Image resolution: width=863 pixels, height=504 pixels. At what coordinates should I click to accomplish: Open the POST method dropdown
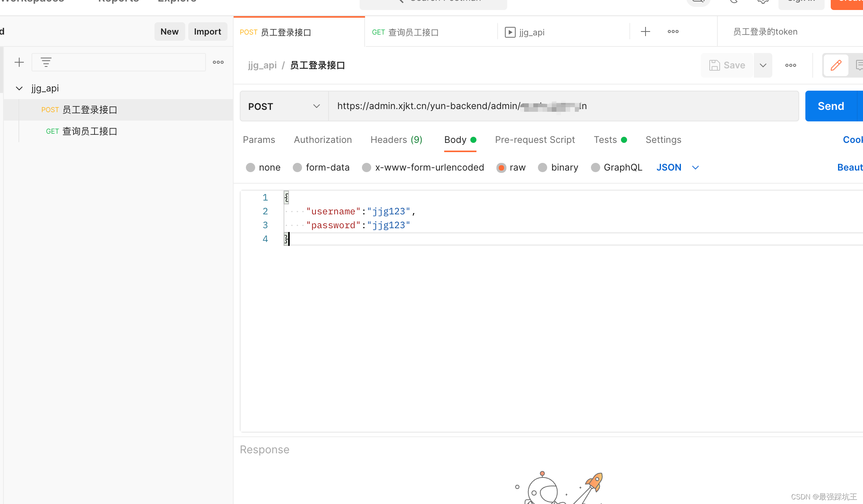[x=284, y=106]
